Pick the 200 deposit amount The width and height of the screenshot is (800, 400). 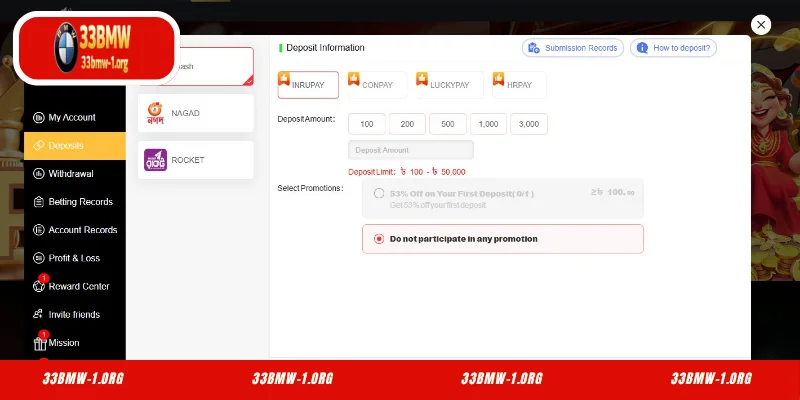coord(407,124)
